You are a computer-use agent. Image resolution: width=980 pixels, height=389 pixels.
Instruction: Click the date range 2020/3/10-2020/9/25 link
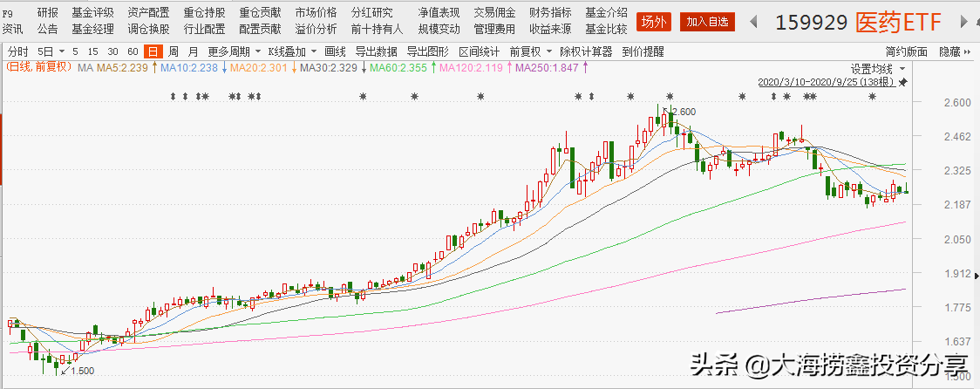(827, 82)
